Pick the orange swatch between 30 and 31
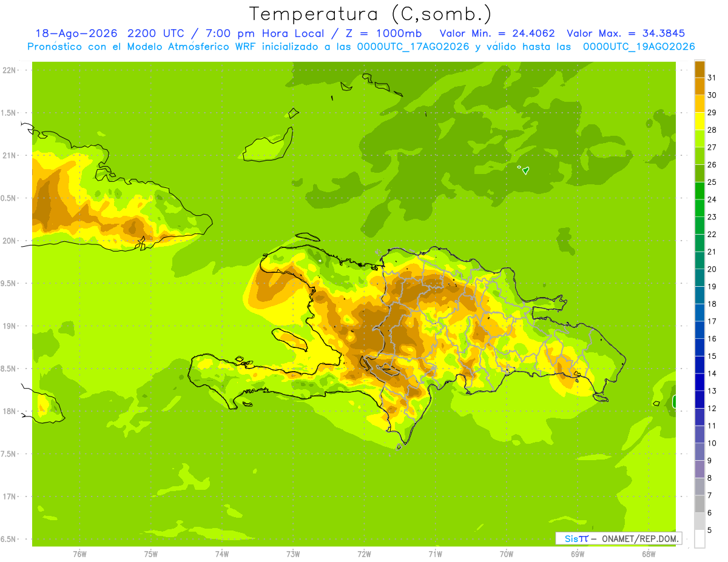The image size is (728, 562). [x=699, y=86]
